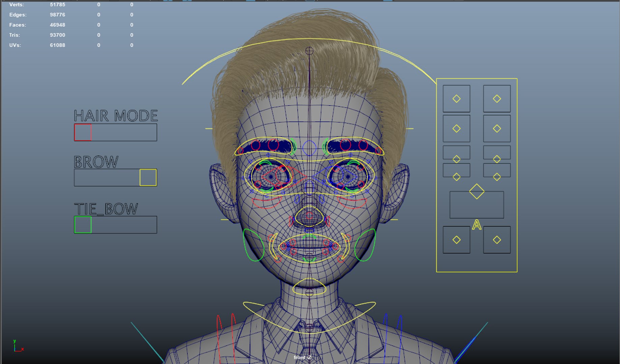Select bottom-right diamond below the A label
The width and height of the screenshot is (620, 364).
click(497, 240)
